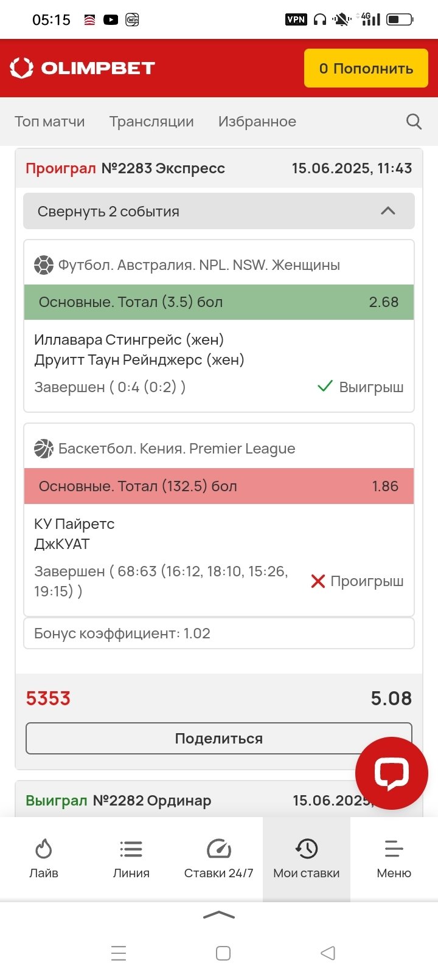
Task: Open the Линия list section
Action: coord(131,858)
